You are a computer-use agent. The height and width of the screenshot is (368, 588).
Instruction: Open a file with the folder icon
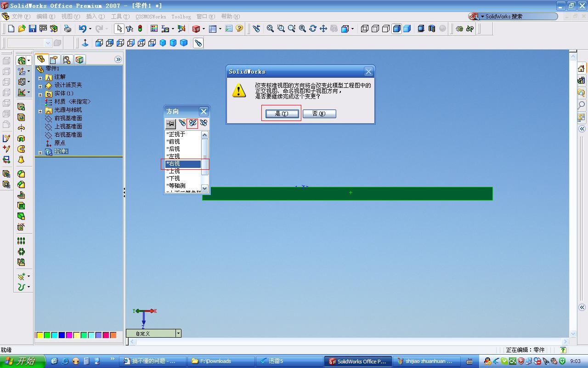coord(22,29)
